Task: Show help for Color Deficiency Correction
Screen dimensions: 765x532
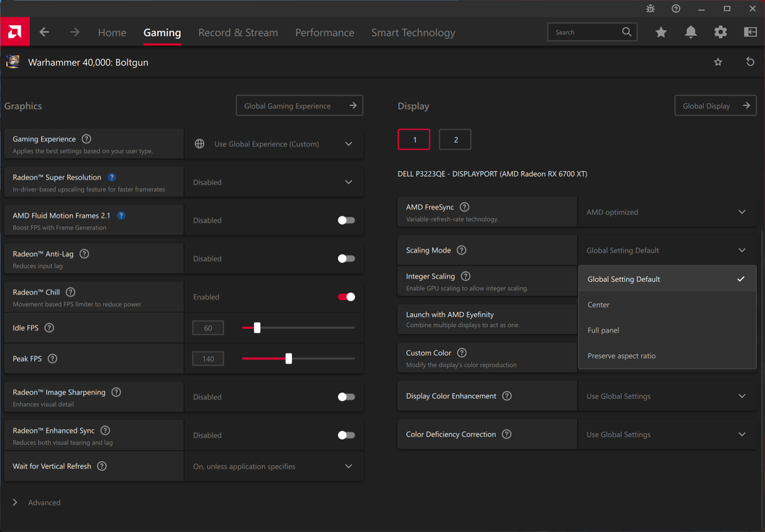Action: [506, 434]
